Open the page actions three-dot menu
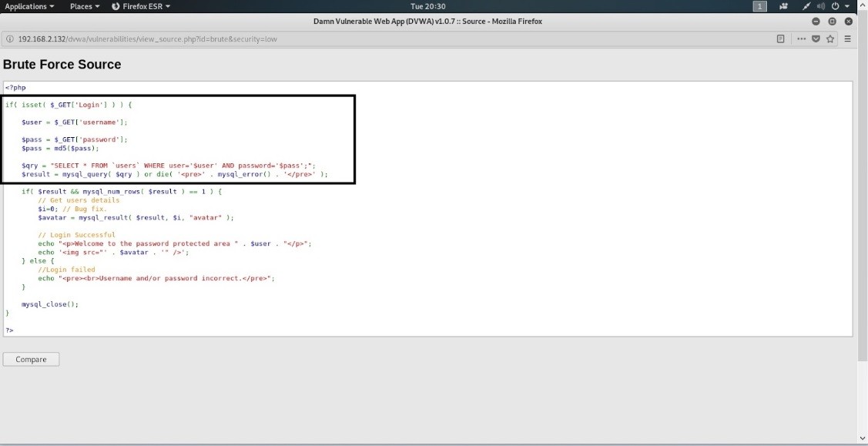 pyautogui.click(x=802, y=39)
